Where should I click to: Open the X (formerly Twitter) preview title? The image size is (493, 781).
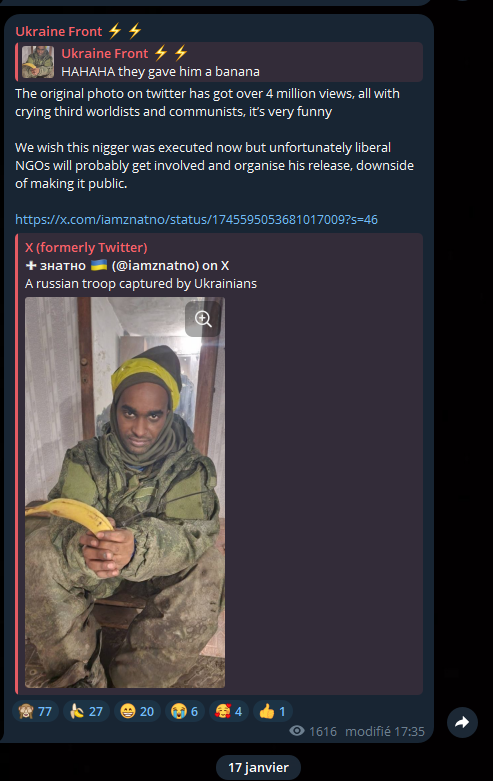[86, 248]
